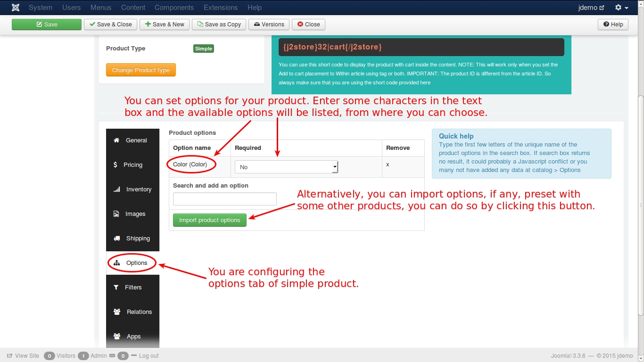Select the Images tab
The image size is (644, 362).
(132, 214)
